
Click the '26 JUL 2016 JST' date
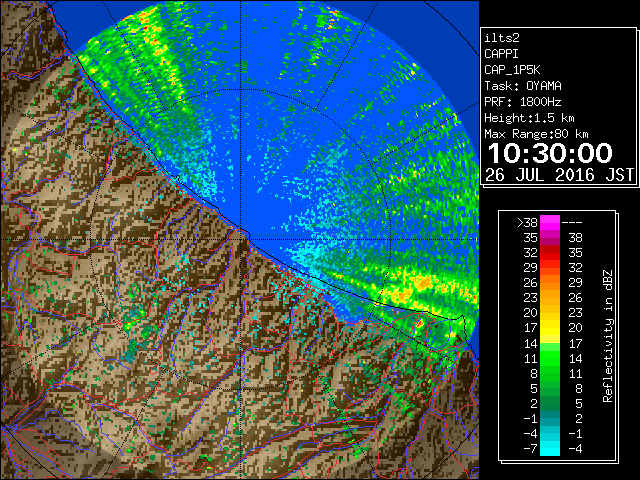click(559, 175)
